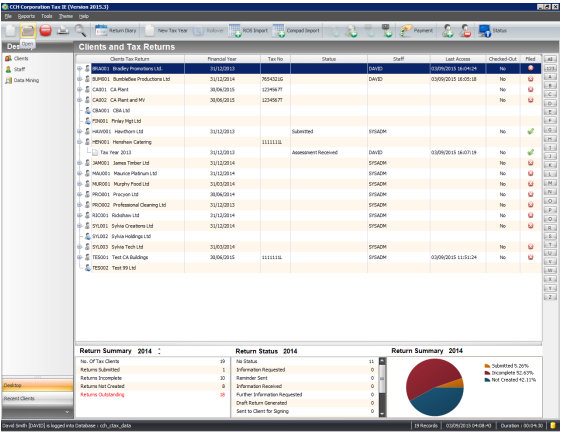Click the red Delete toolbar icon
The image size is (561, 432).
(x=45, y=31)
